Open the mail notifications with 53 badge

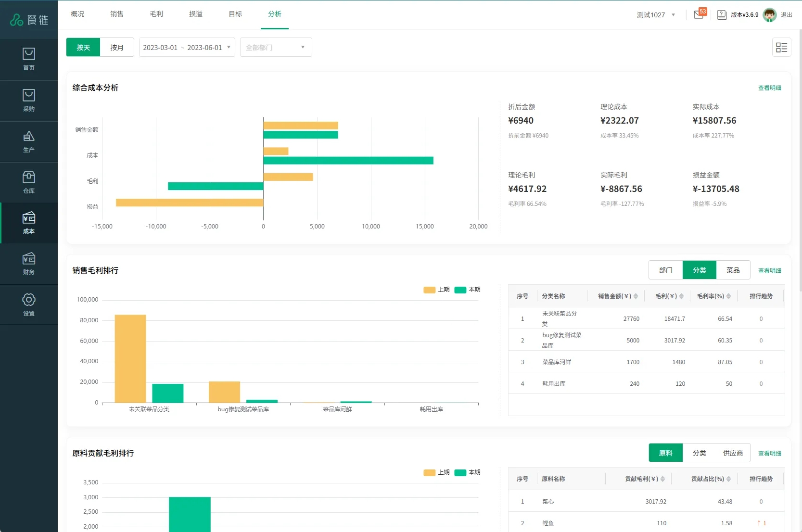699,14
